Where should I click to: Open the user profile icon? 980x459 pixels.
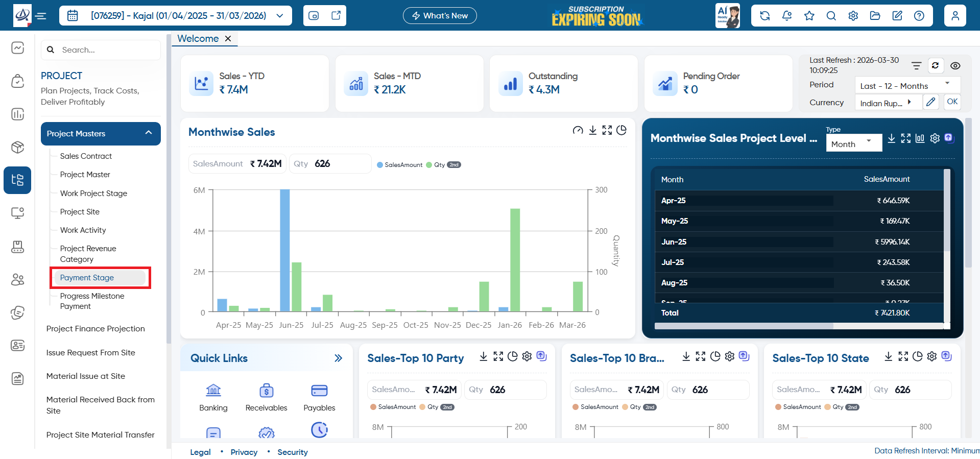[x=955, y=16]
